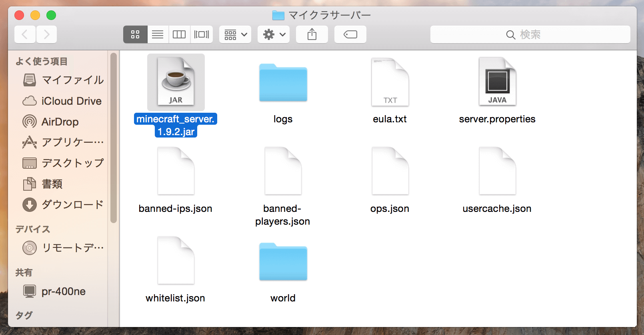This screenshot has height=335, width=644.
Task: Open デスクトップ in the sidebar
Action: 63,163
